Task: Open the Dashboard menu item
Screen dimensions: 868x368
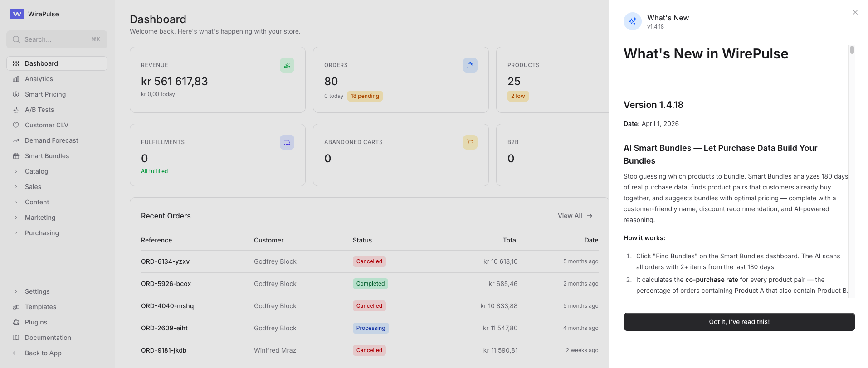Action: [57, 63]
